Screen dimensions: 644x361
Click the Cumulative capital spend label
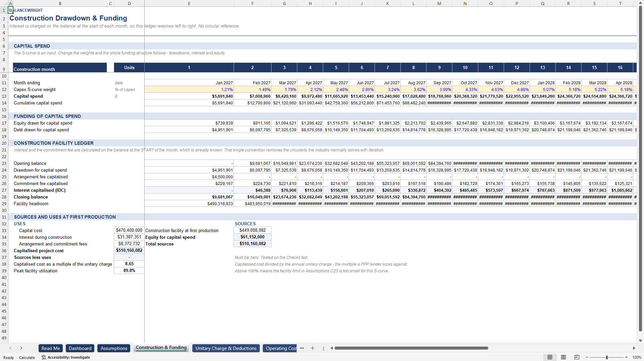tap(38, 103)
